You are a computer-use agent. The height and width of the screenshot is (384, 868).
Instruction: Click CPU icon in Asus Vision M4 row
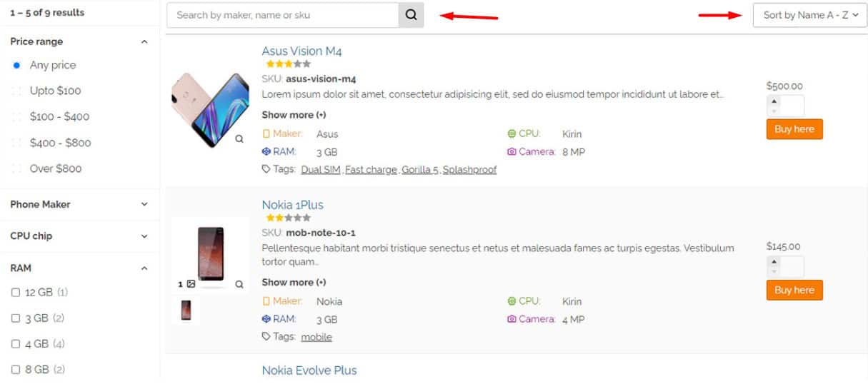coord(512,133)
